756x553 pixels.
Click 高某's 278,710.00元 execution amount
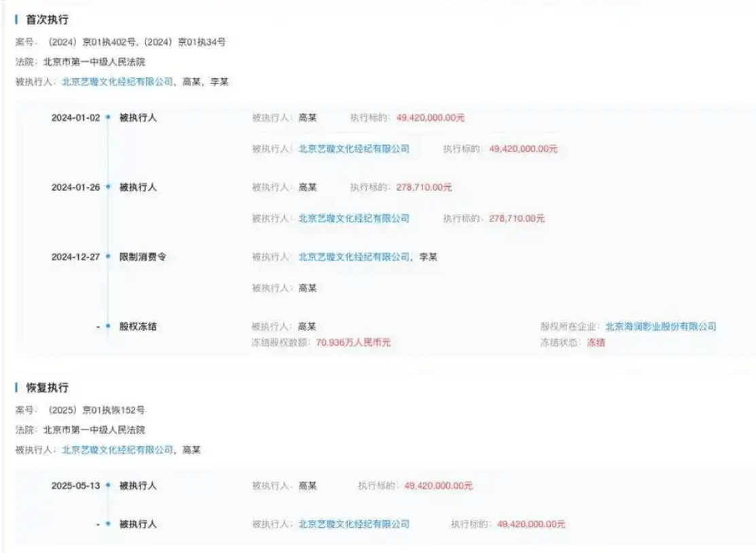point(424,188)
